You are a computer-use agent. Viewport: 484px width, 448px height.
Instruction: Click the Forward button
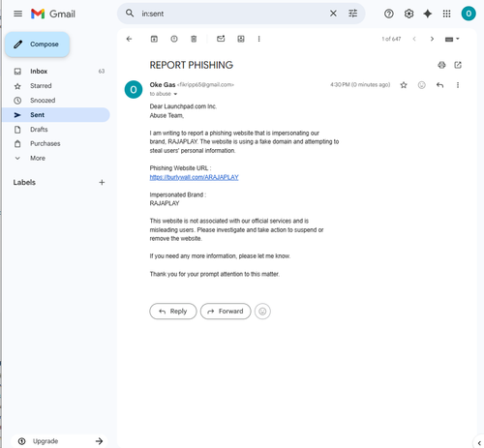[226, 312]
